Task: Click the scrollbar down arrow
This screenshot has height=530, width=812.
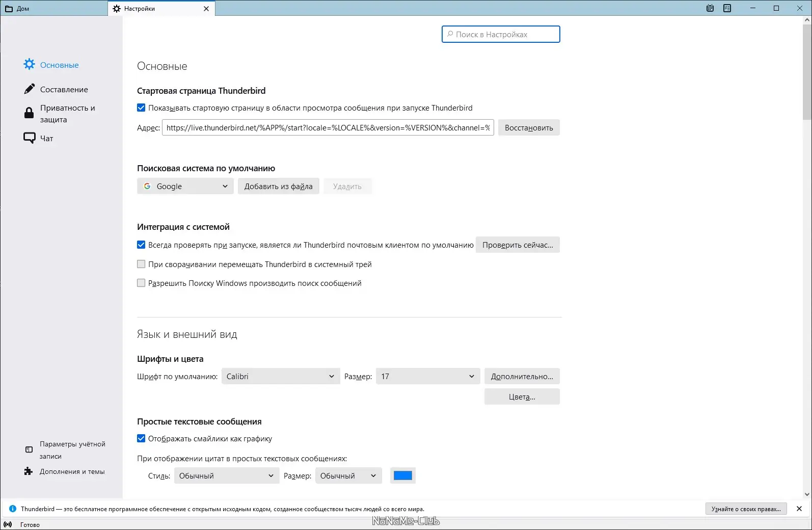Action: [x=807, y=494]
